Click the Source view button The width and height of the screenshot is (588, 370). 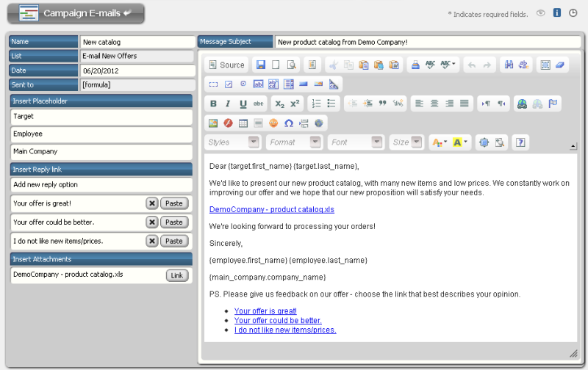pos(226,65)
